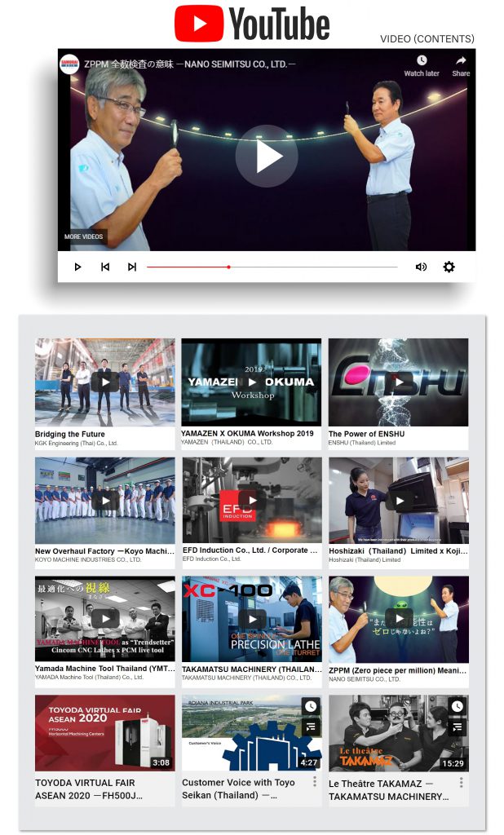Skip to next video icon
Screen dimensions: 504x835
pyautogui.click(x=132, y=267)
